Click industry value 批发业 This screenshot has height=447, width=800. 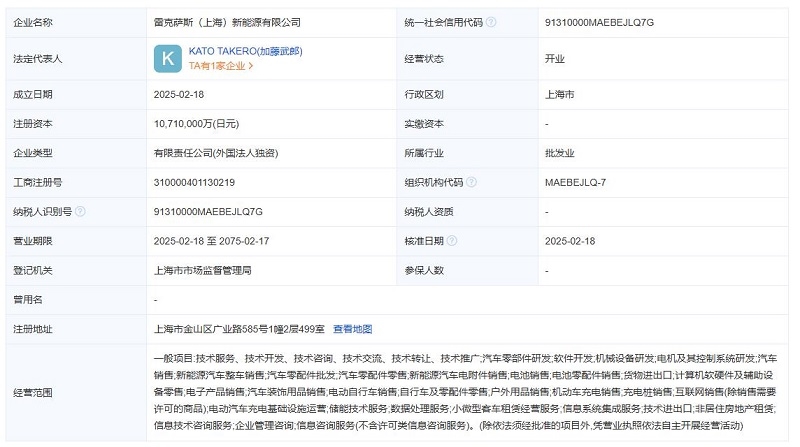tap(559, 153)
